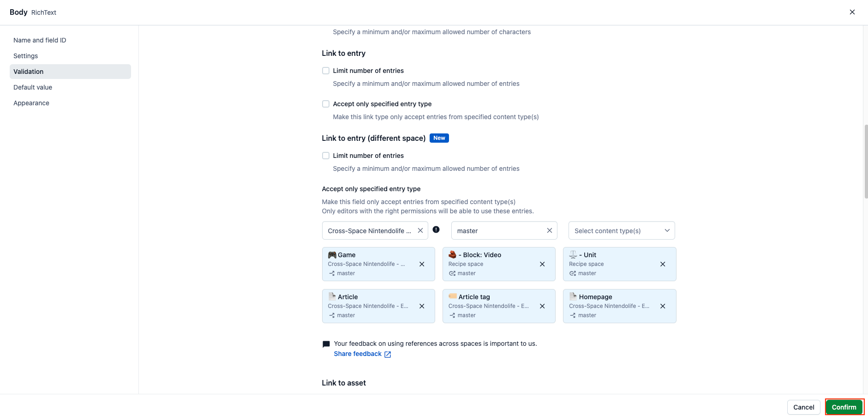Clear the Cross-Space Nintendolife space selection

[x=420, y=230]
